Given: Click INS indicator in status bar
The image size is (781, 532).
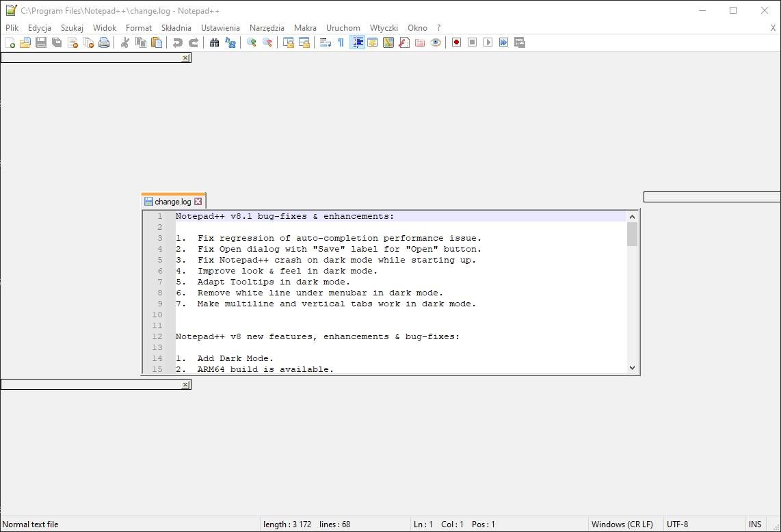Looking at the screenshot, I should (755, 524).
